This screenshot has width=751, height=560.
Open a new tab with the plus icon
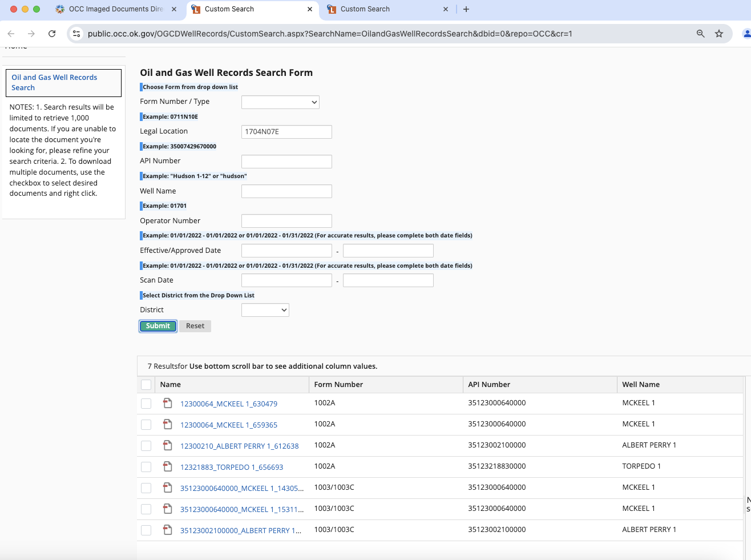466,9
